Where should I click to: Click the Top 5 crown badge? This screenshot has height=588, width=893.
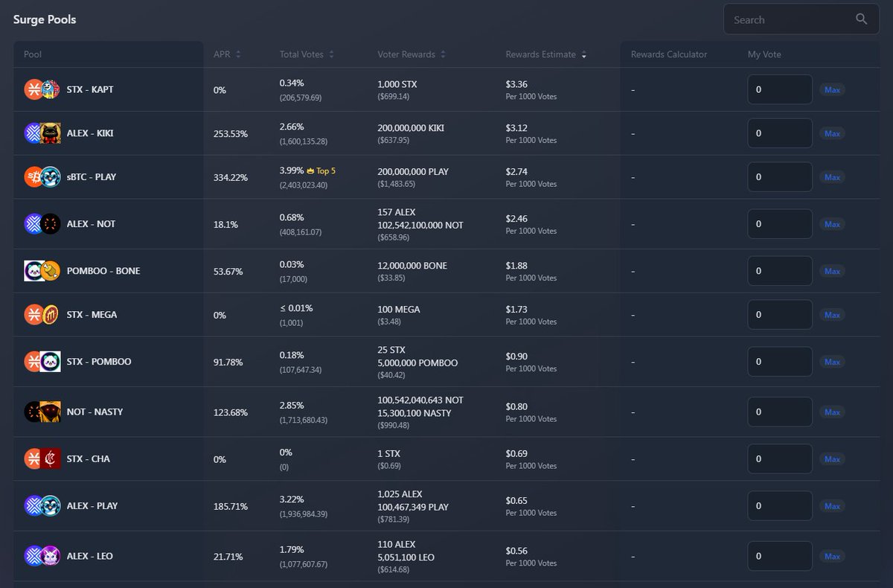pyautogui.click(x=321, y=171)
